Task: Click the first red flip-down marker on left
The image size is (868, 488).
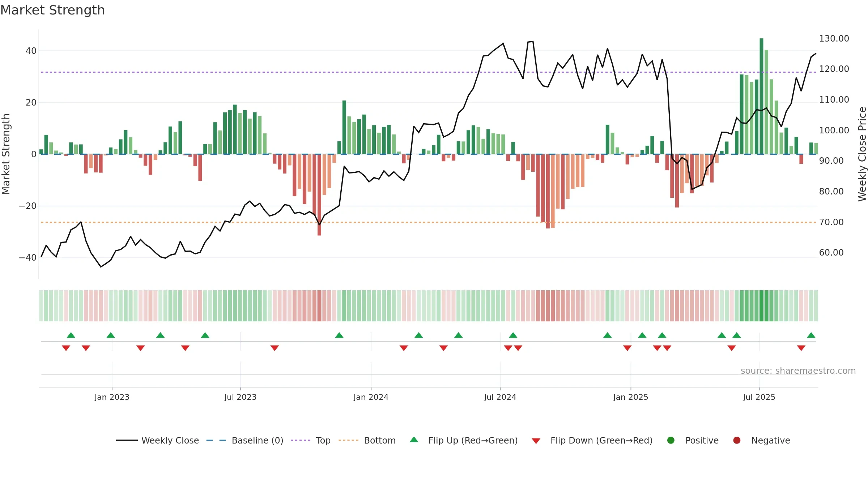Action: 66,348
